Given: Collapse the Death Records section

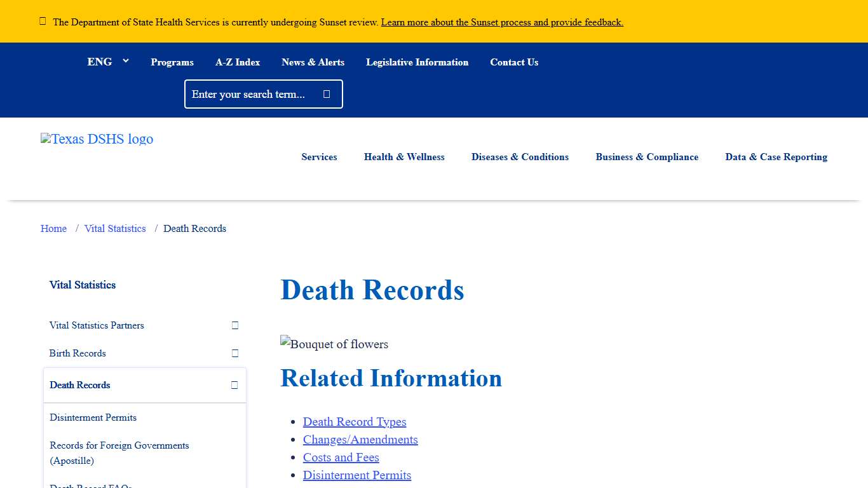Looking at the screenshot, I should [x=234, y=385].
